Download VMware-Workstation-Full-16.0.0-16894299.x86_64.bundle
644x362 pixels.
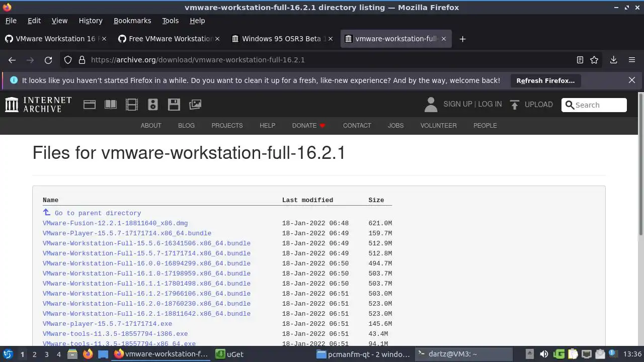pyautogui.click(x=146, y=263)
